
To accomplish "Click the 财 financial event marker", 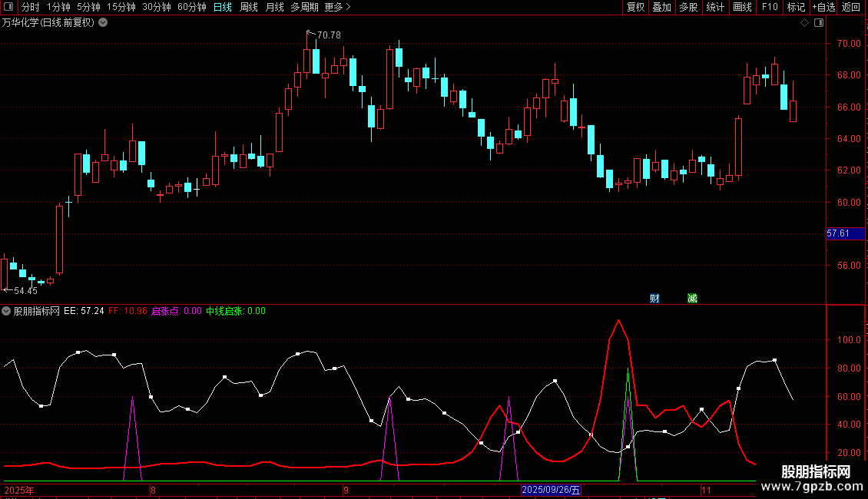I will click(x=654, y=299).
